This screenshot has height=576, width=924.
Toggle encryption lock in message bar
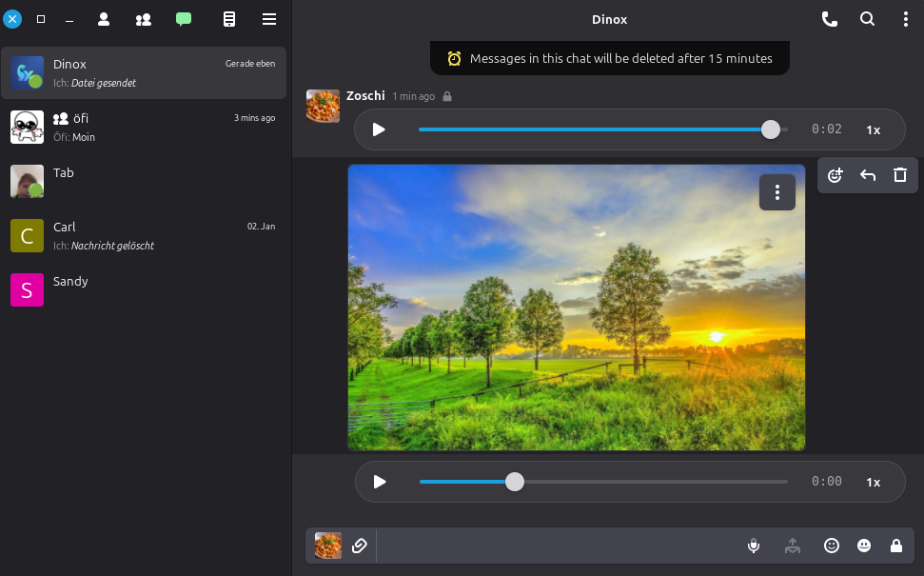pos(896,546)
